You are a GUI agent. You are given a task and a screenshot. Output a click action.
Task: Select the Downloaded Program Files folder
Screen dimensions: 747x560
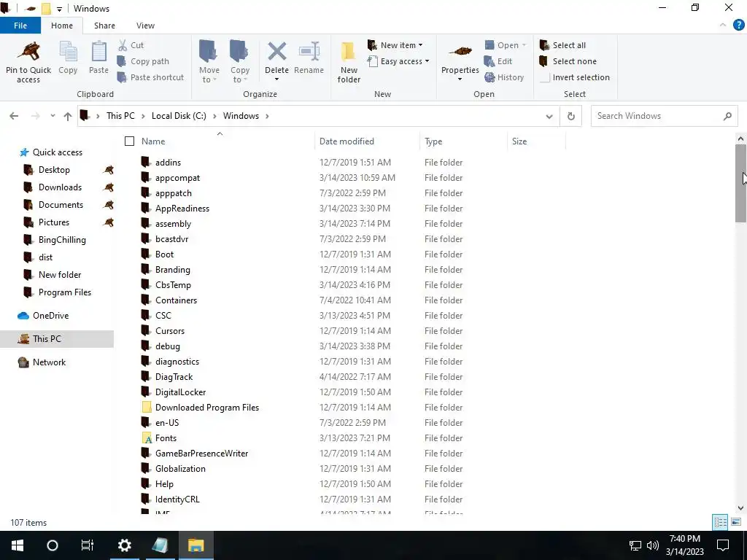point(206,408)
